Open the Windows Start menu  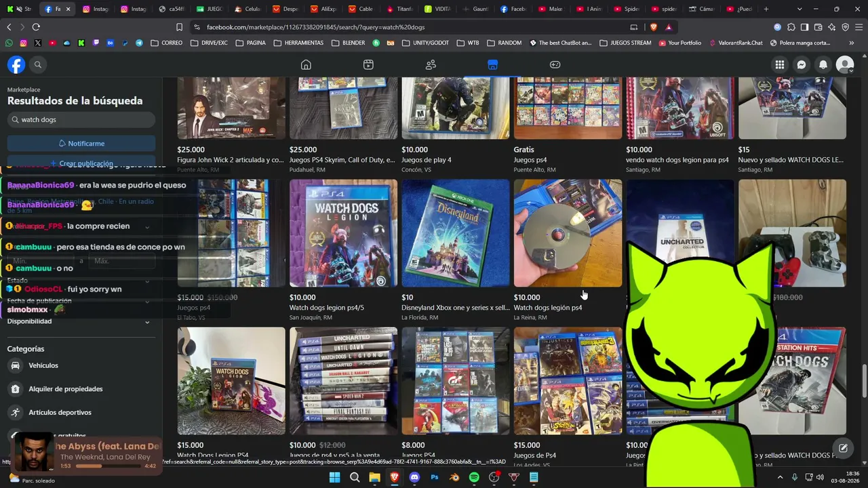pos(334,477)
